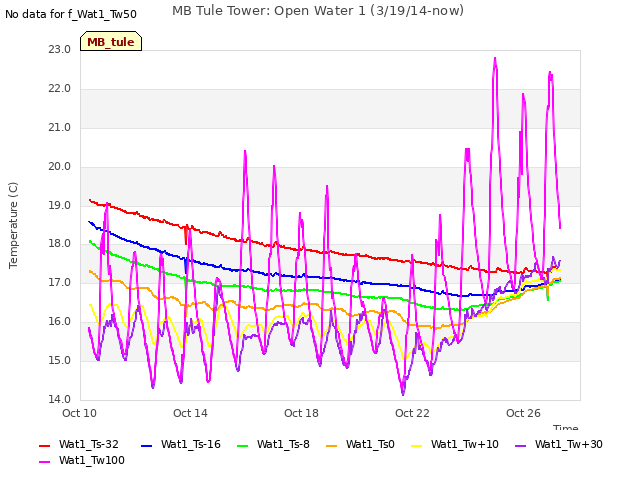Click the blue Wat1_Ts-16 legend swatch
Image resolution: width=640 pixels, height=480 pixels.
click(146, 445)
